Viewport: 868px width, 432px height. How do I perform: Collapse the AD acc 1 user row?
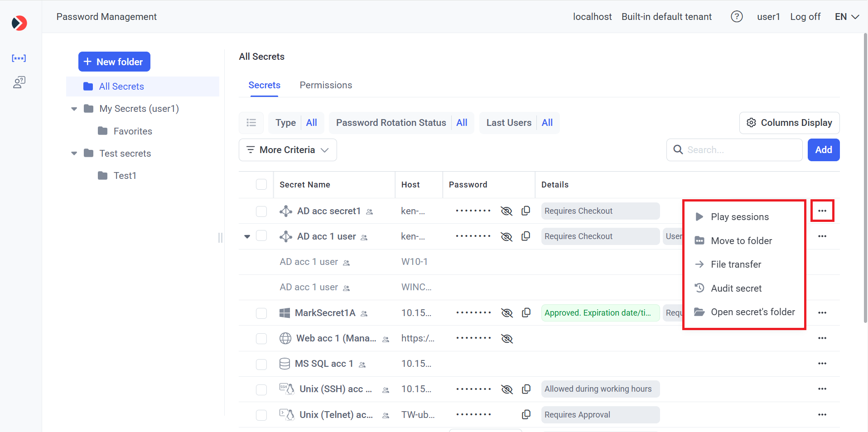[x=247, y=236]
